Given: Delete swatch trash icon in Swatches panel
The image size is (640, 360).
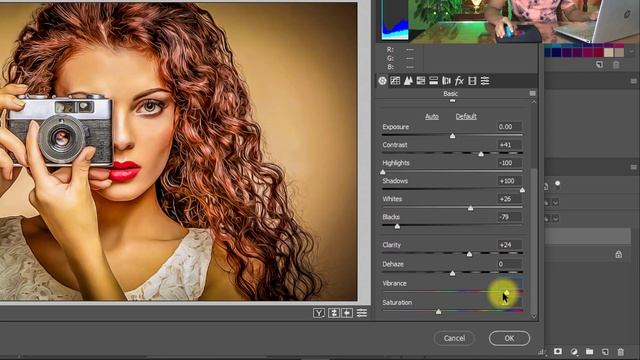Looking at the screenshot, I should pyautogui.click(x=616, y=64).
